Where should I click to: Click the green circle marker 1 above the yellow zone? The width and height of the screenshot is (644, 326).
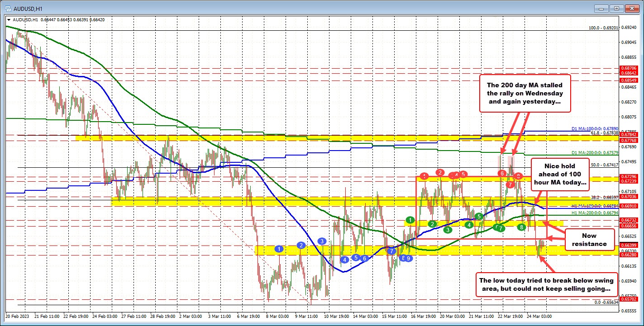tap(410, 220)
